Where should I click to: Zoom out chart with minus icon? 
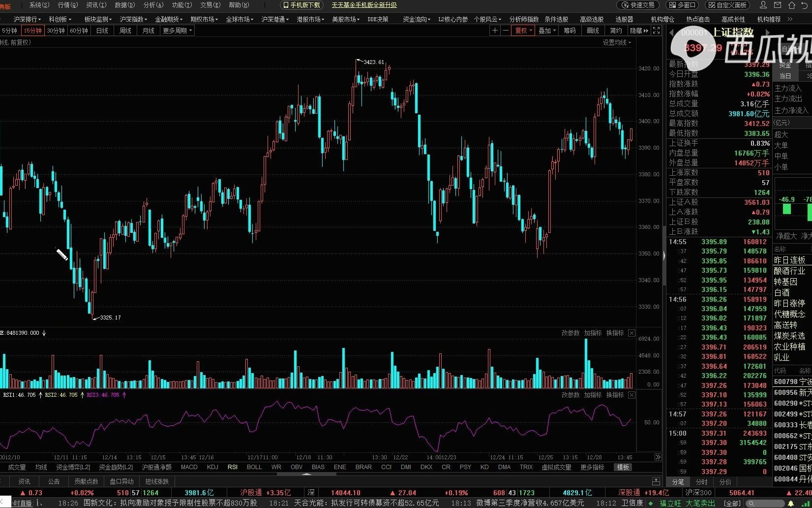tap(505, 31)
